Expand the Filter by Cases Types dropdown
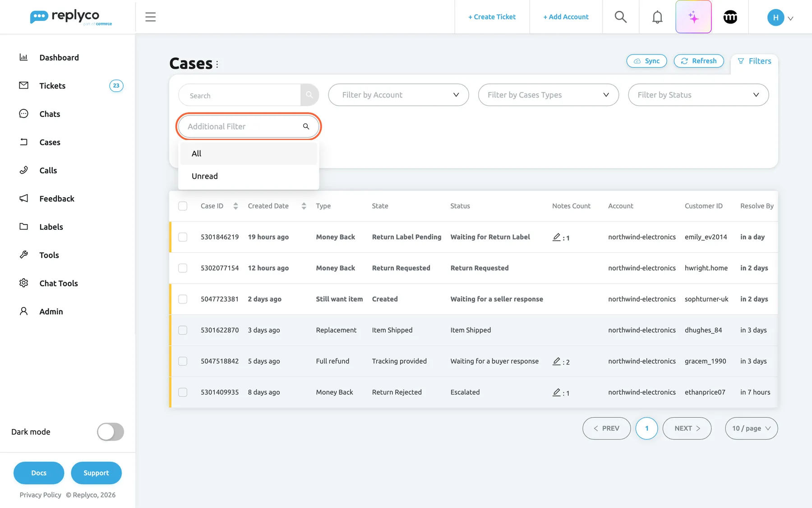This screenshot has height=508, width=812. pos(548,95)
